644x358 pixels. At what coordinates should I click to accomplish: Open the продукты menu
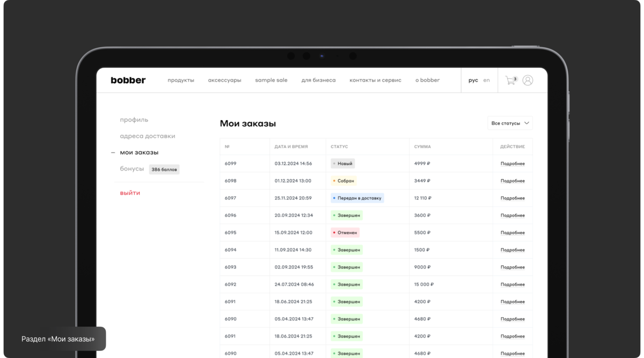181,81
